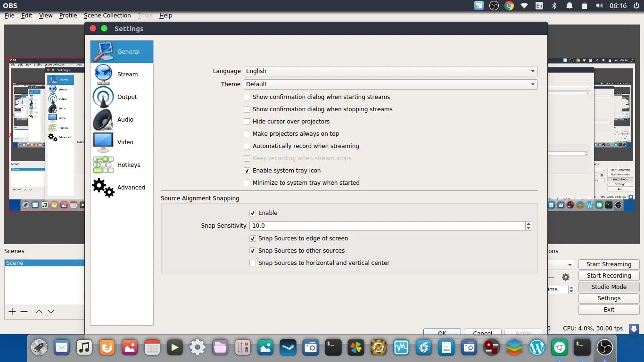Add a new scene with plus icon
Image resolution: width=644 pixels, height=362 pixels.
(x=12, y=312)
